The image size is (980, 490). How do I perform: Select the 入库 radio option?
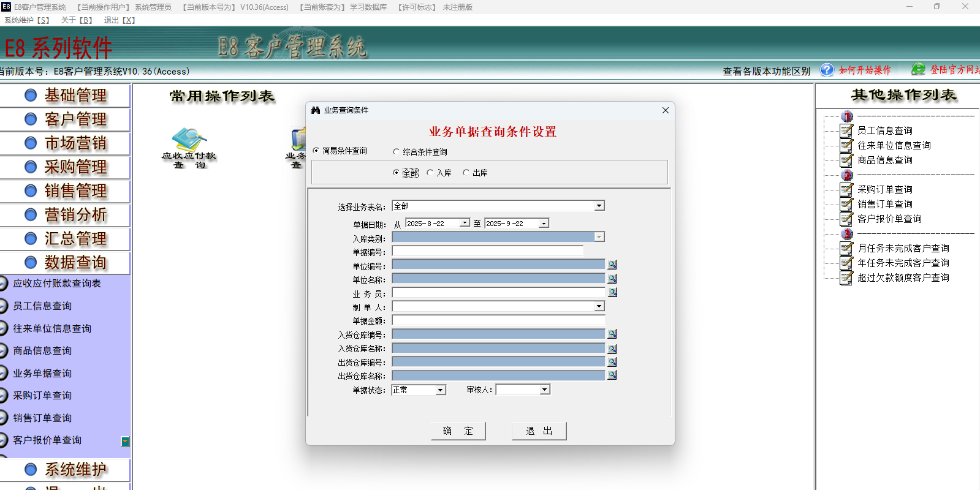click(430, 173)
